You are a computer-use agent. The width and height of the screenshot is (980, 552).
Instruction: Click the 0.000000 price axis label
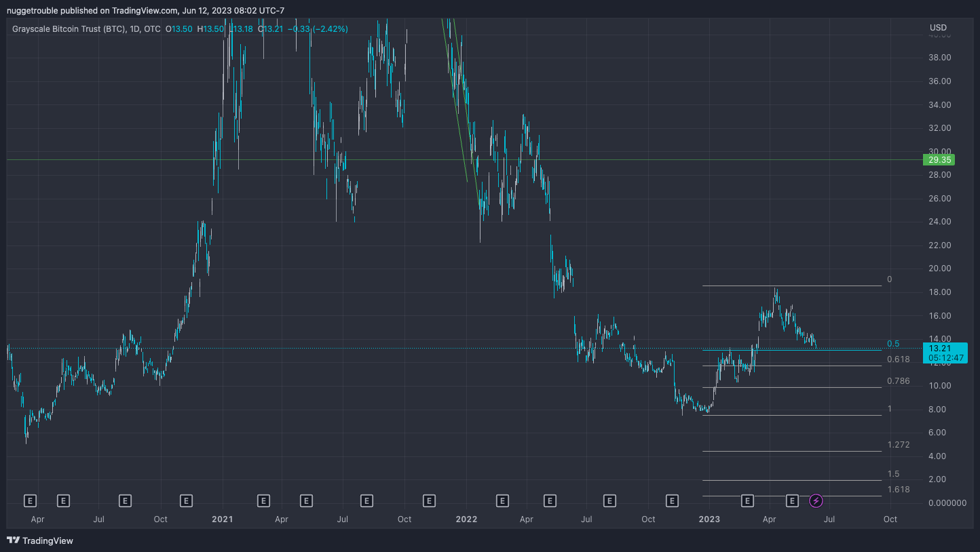tap(946, 502)
